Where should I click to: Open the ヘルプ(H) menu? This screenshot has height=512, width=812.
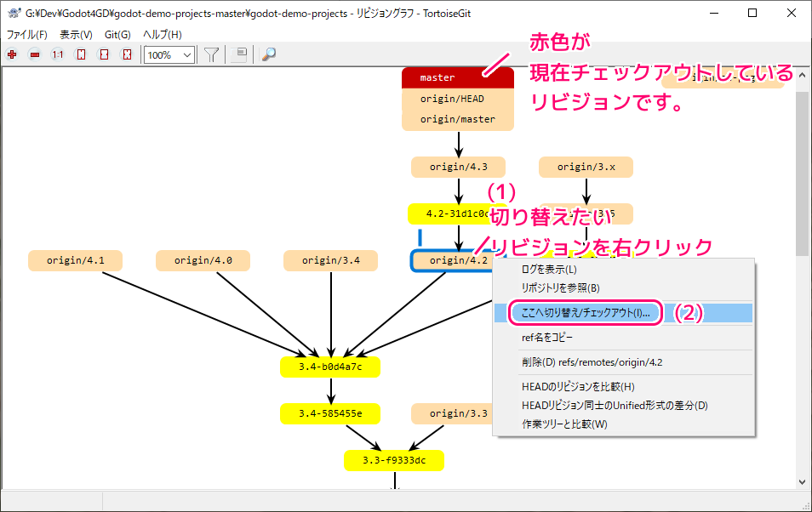coord(162,35)
